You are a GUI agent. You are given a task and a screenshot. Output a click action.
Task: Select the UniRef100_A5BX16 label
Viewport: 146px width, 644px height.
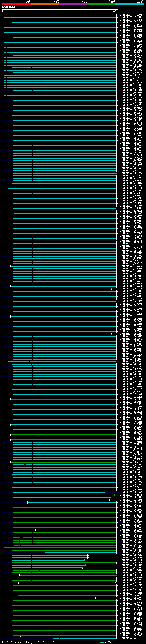coord(131,75)
